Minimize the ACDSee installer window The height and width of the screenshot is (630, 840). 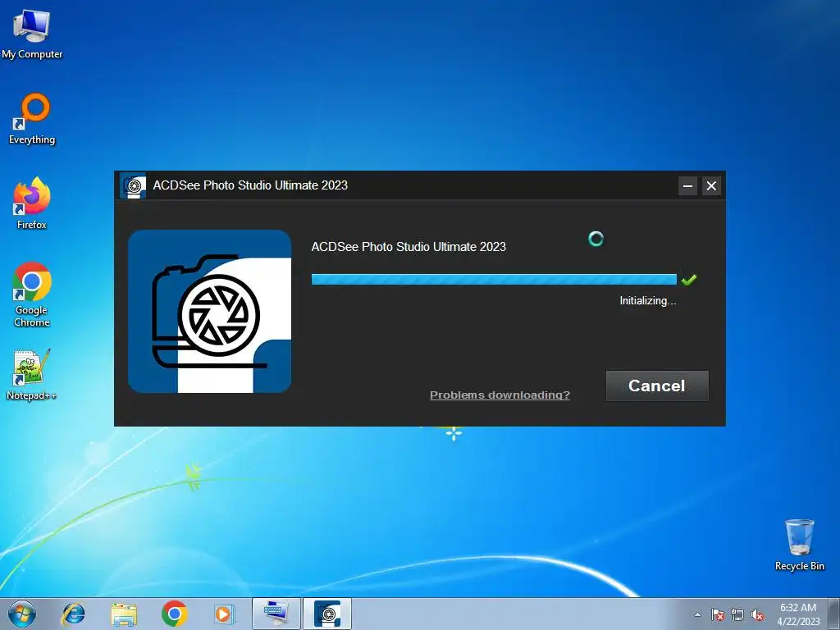point(688,186)
